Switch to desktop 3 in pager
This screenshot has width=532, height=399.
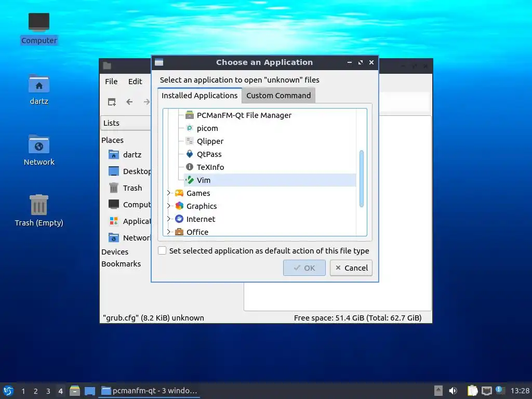coord(48,391)
